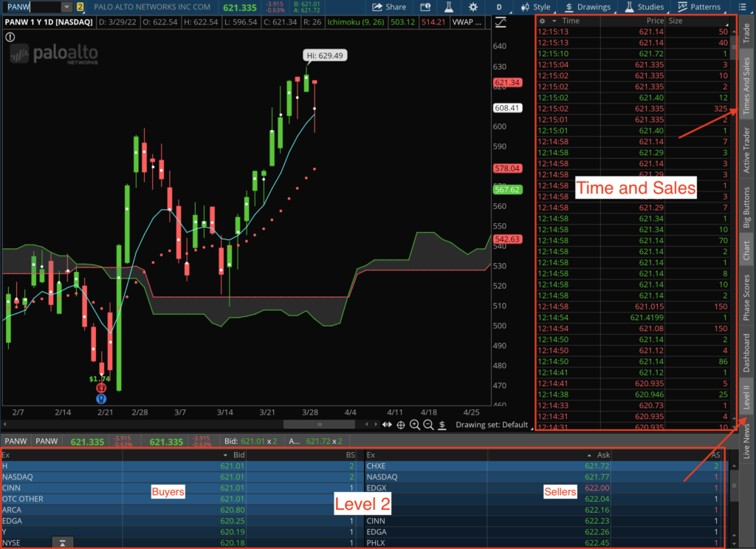This screenshot has width=756, height=549.
Task: Step chart left with small left arrow
Action: 367,425
